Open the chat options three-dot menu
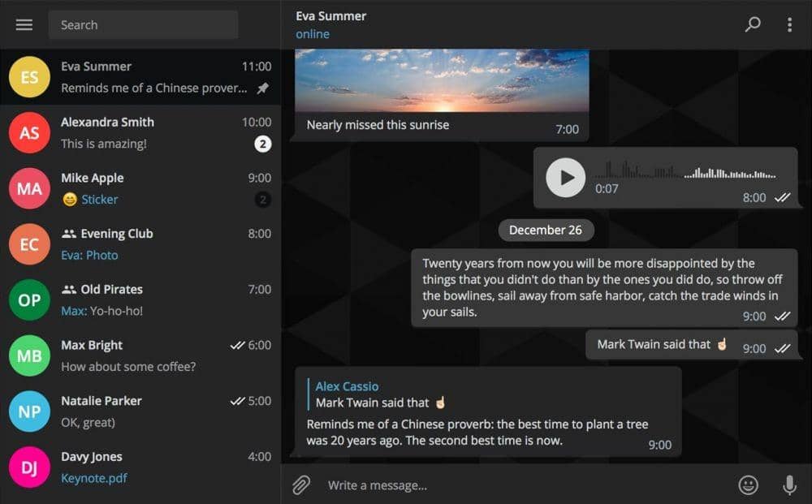Image resolution: width=812 pixels, height=504 pixels. tap(790, 24)
